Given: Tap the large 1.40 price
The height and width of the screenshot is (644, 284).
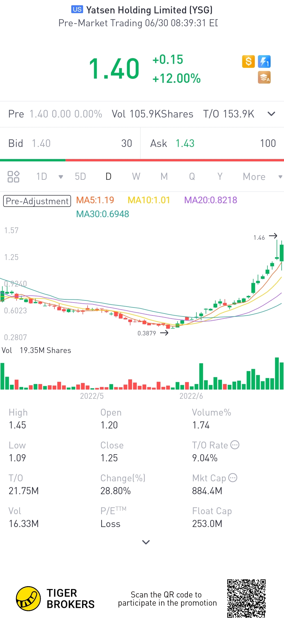Looking at the screenshot, I should coord(114,69).
